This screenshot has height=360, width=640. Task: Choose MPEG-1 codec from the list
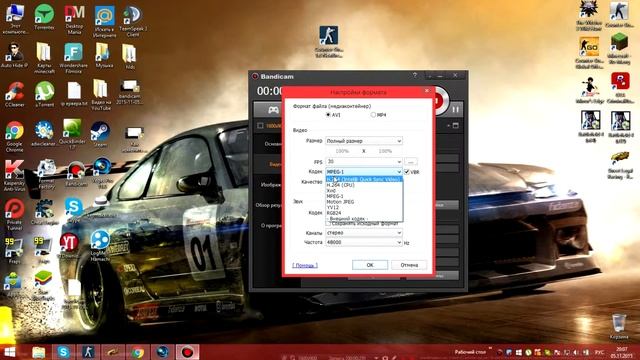364,196
